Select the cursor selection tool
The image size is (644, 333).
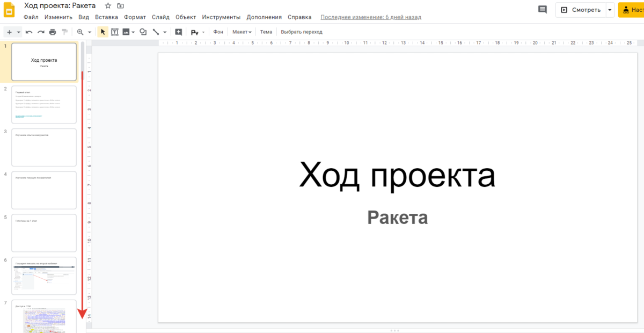(103, 32)
